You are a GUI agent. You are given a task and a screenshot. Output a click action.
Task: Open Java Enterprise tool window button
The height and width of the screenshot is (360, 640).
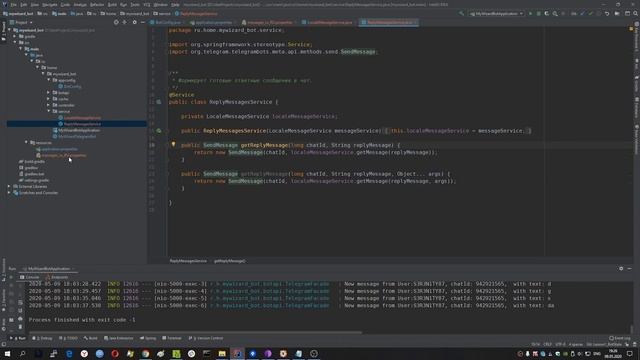tap(119, 338)
